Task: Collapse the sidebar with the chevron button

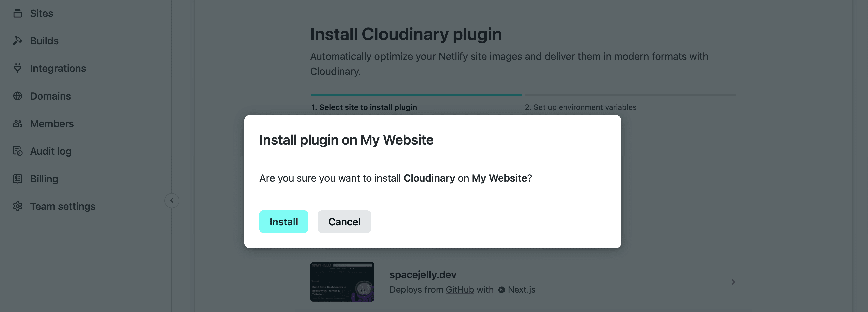Action: click(x=172, y=201)
